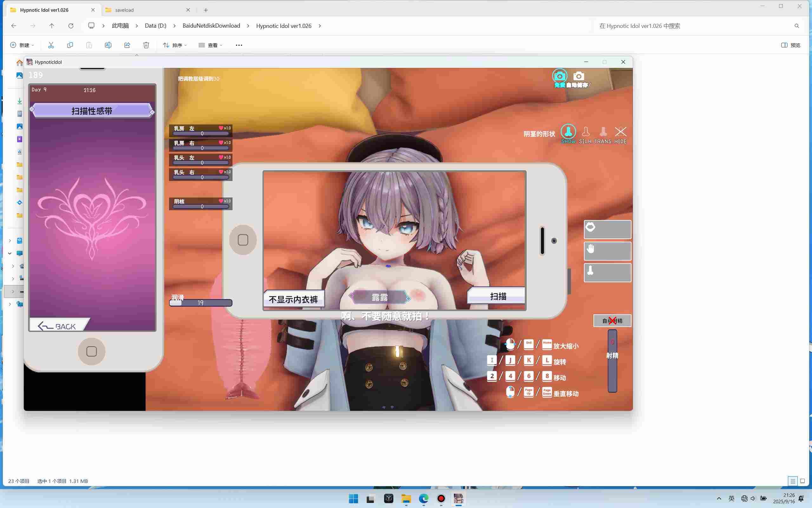Select the SILH. display option

point(586,135)
